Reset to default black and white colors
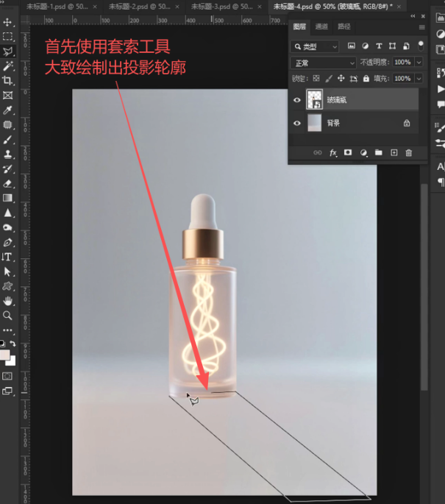 [x=2, y=344]
